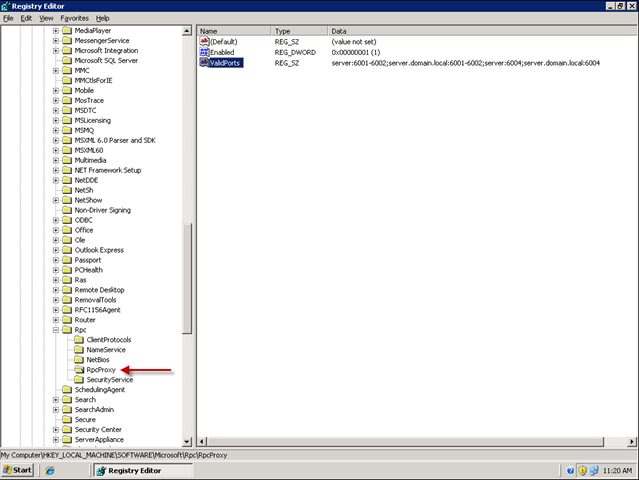Click the Microsoft SQL Server folder icon
The height and width of the screenshot is (480, 639).
pos(67,60)
